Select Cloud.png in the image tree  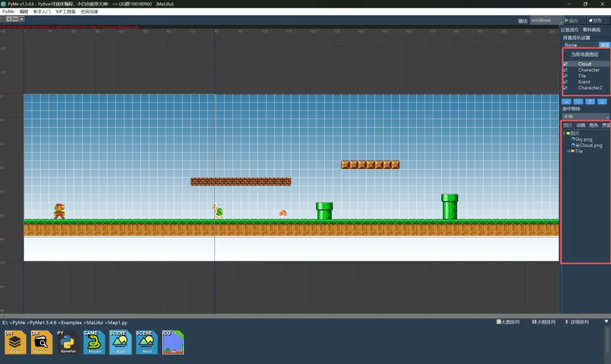point(591,145)
